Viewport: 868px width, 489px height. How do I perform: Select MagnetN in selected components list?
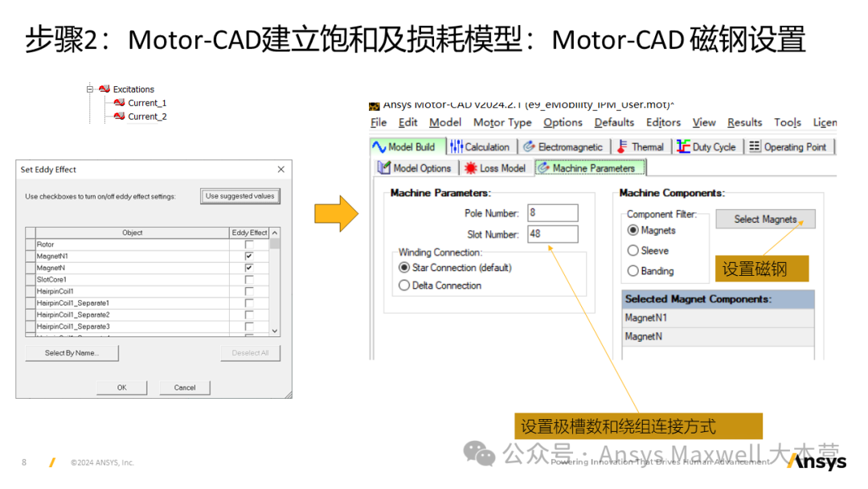tap(718, 336)
